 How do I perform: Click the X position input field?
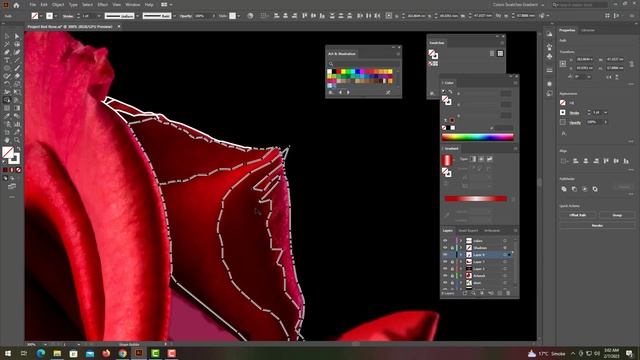584,60
